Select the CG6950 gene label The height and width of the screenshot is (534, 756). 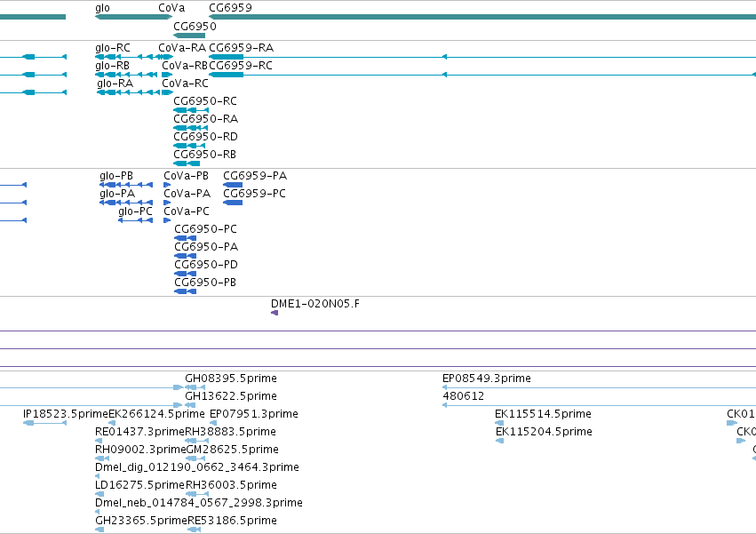coord(195,26)
